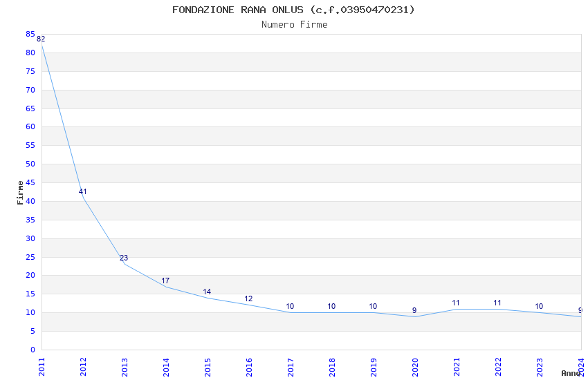
Task: Click y-axis tick value 80
Action: coord(30,53)
